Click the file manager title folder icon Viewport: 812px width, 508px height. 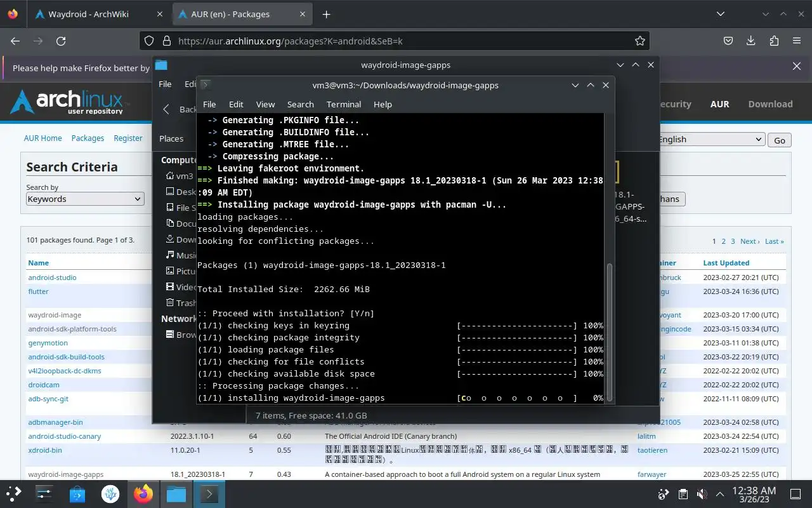coord(161,65)
